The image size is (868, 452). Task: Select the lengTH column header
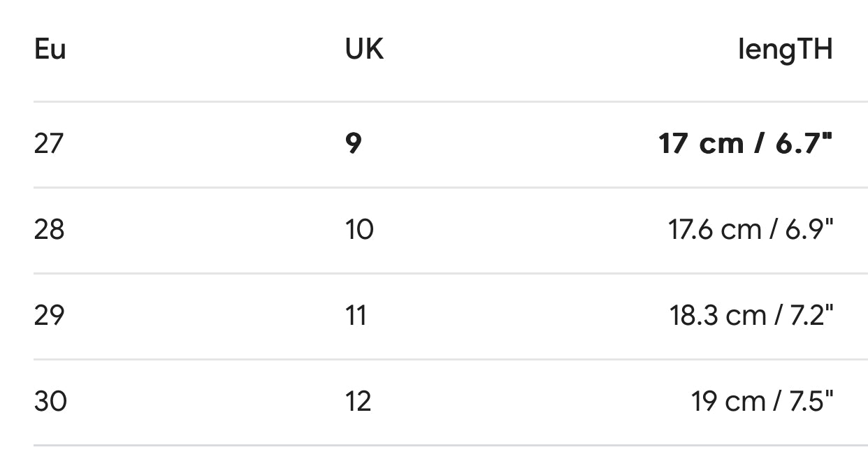tap(785, 50)
